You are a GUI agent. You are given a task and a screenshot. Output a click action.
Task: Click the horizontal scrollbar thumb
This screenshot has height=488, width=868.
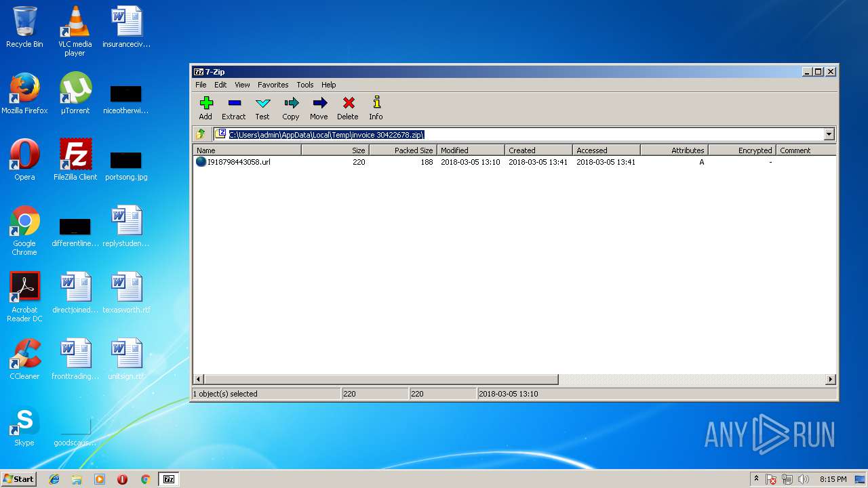coord(380,380)
